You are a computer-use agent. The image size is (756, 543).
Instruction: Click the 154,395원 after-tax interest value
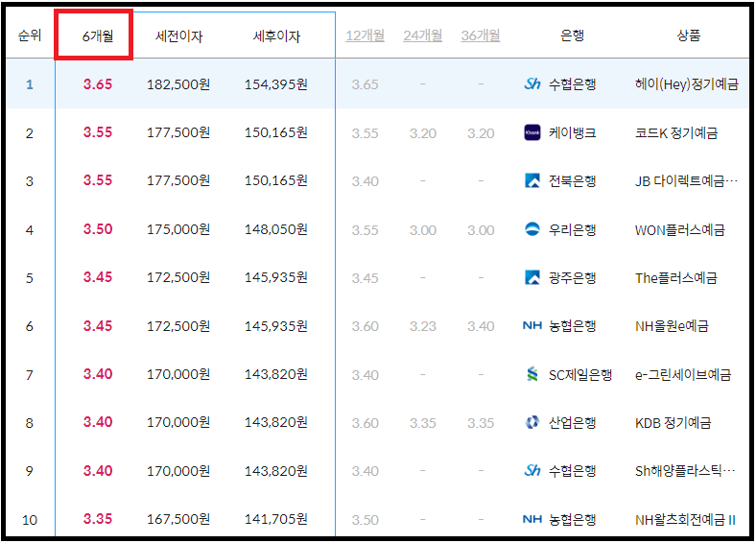click(275, 84)
